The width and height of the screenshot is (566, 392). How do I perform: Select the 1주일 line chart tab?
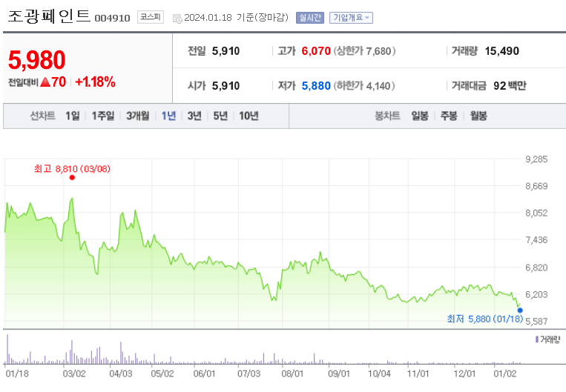(x=103, y=116)
